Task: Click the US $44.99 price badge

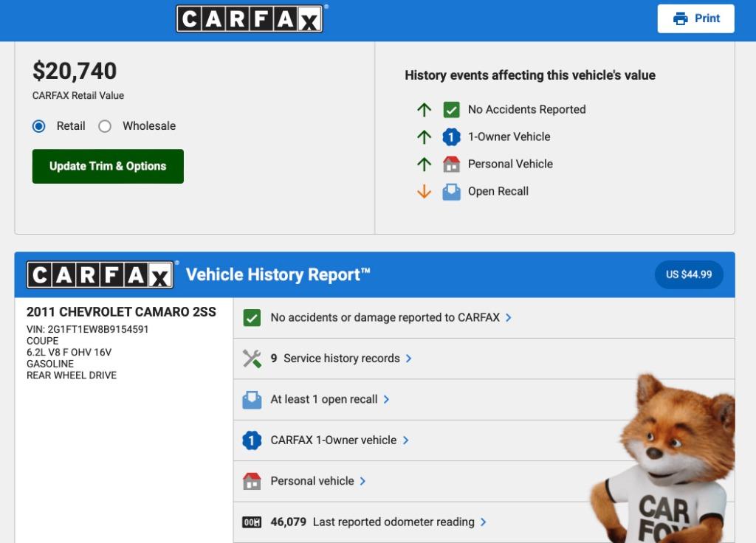Action: [689, 274]
